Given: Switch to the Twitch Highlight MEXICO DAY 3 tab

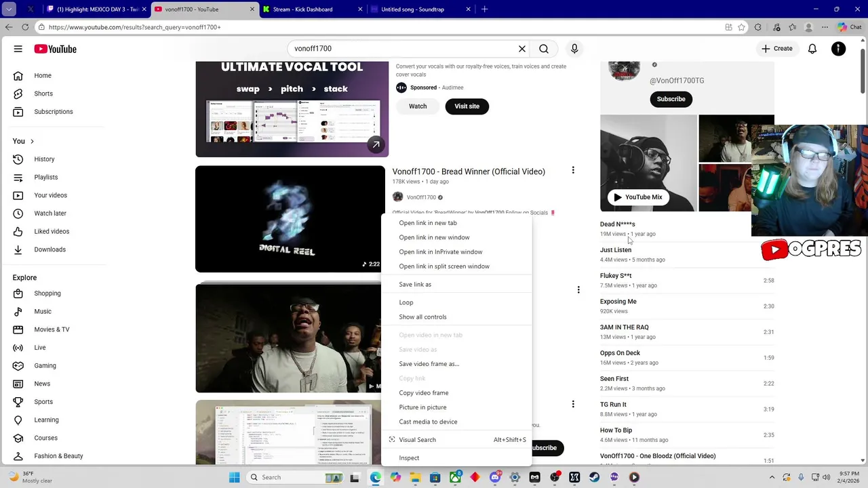Looking at the screenshot, I should click(x=97, y=9).
